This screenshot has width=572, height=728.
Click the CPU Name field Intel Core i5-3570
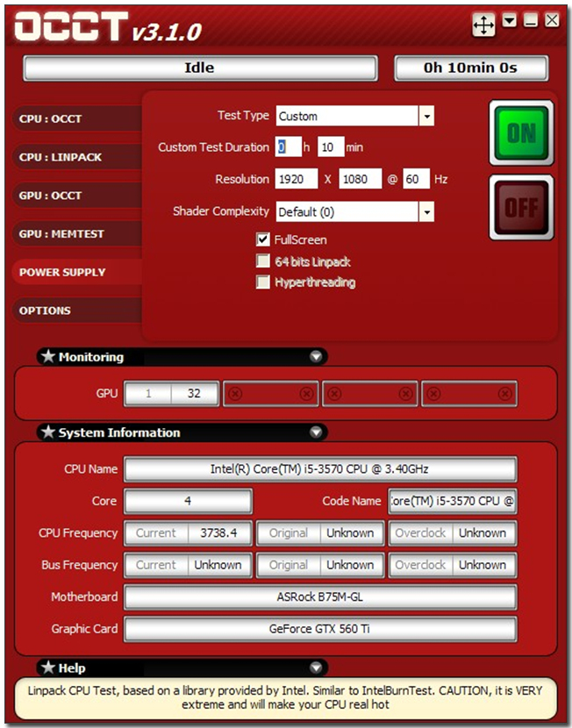click(320, 469)
